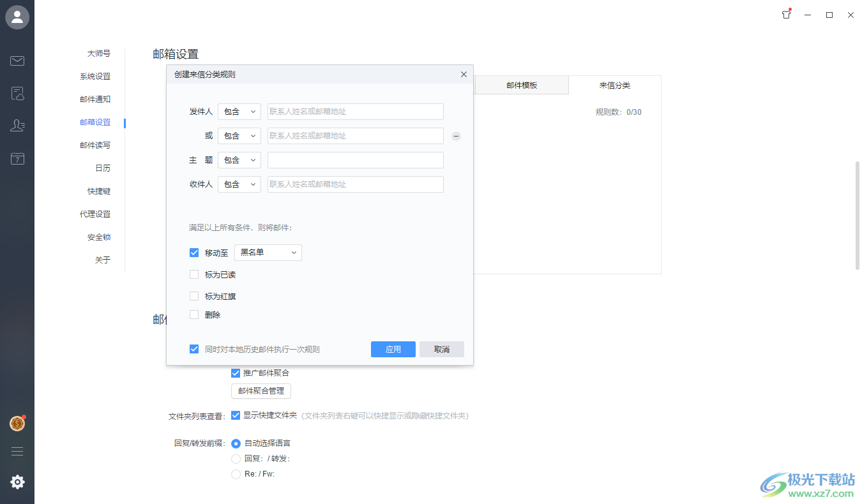Close the 创建来信分类规则 dialog

pyautogui.click(x=464, y=75)
